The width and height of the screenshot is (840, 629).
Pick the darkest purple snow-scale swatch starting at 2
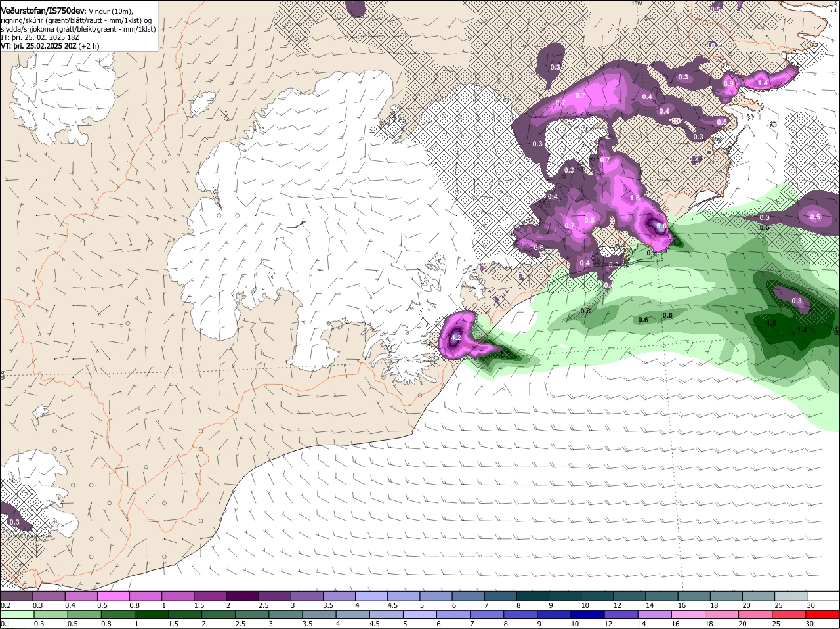(x=242, y=596)
